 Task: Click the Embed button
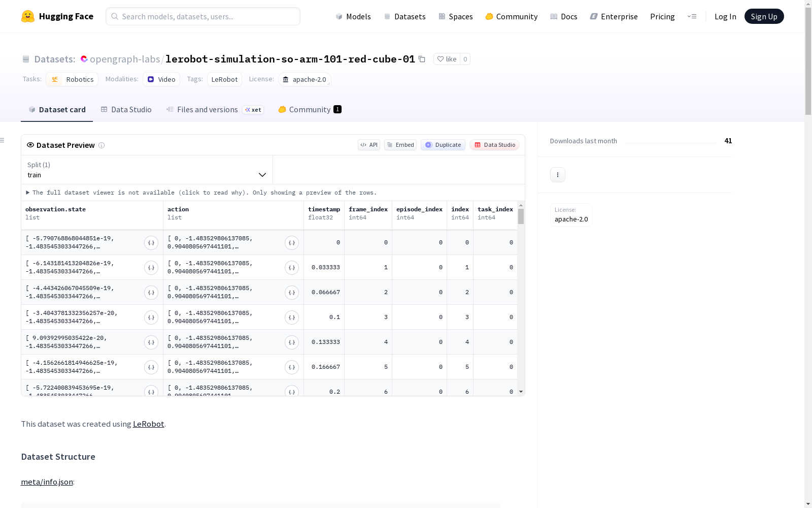tap(400, 145)
